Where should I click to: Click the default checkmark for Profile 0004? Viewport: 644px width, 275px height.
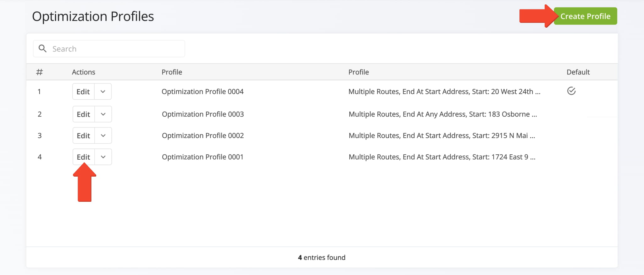(x=571, y=91)
